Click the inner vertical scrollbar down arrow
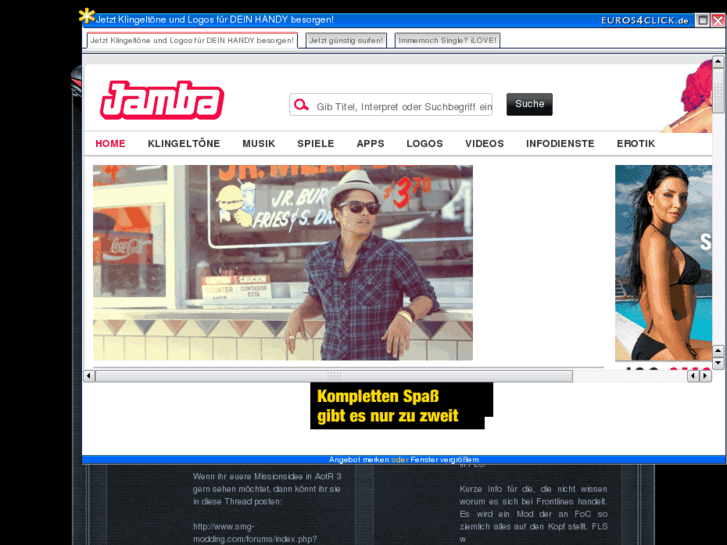 718,363
